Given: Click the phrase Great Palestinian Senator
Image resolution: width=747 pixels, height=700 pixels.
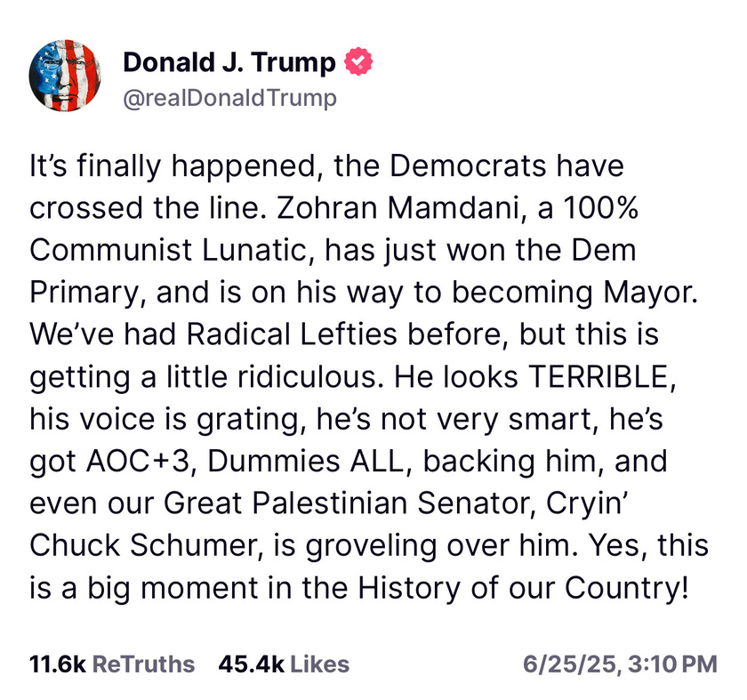Looking at the screenshot, I should tap(347, 503).
